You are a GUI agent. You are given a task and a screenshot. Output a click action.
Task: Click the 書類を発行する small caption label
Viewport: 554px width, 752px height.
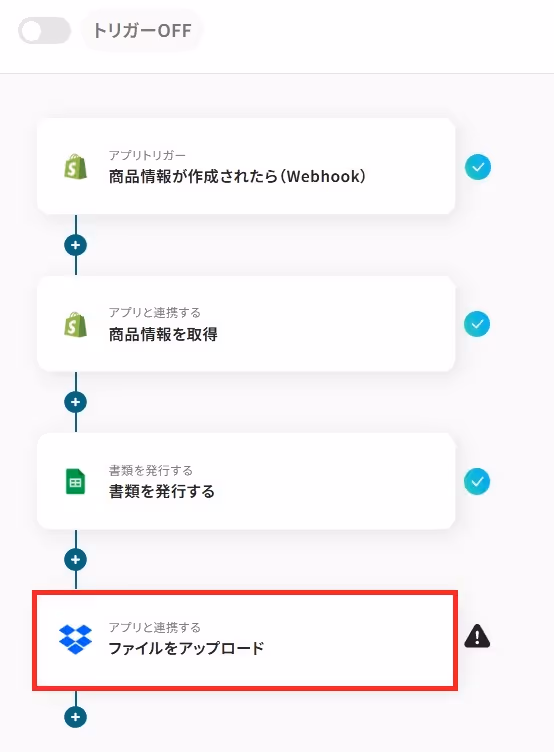pos(151,470)
